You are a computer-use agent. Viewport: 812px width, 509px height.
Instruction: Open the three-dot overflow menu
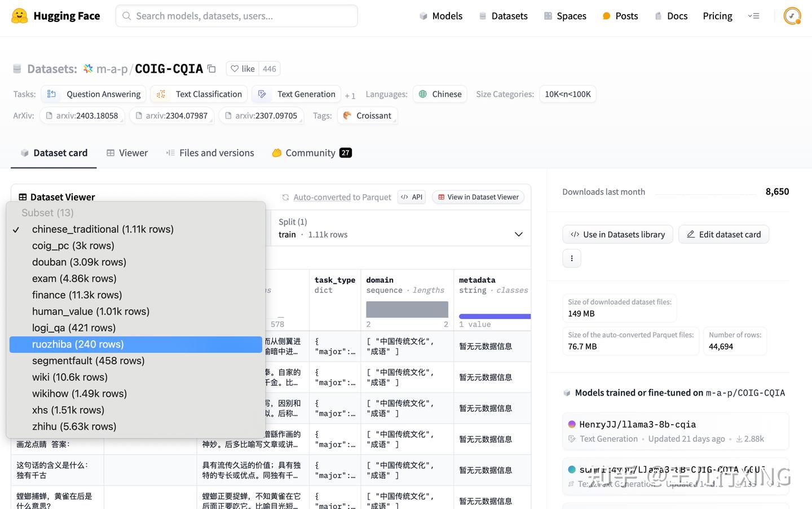571,258
